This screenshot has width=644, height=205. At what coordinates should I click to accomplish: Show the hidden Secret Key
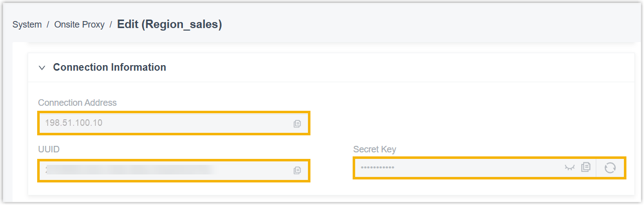pos(569,167)
